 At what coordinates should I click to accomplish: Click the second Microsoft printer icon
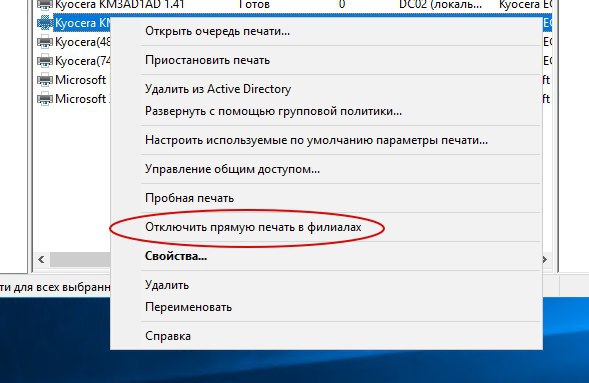(x=45, y=99)
